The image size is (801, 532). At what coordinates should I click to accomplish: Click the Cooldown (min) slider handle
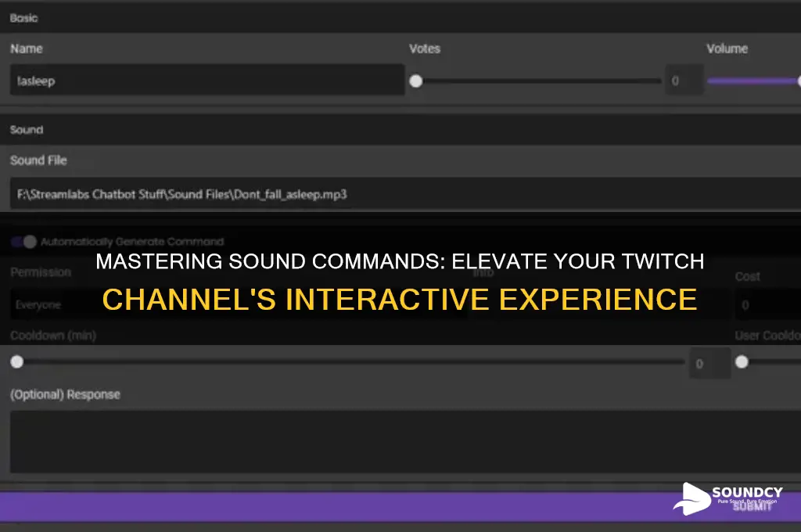[x=17, y=361]
